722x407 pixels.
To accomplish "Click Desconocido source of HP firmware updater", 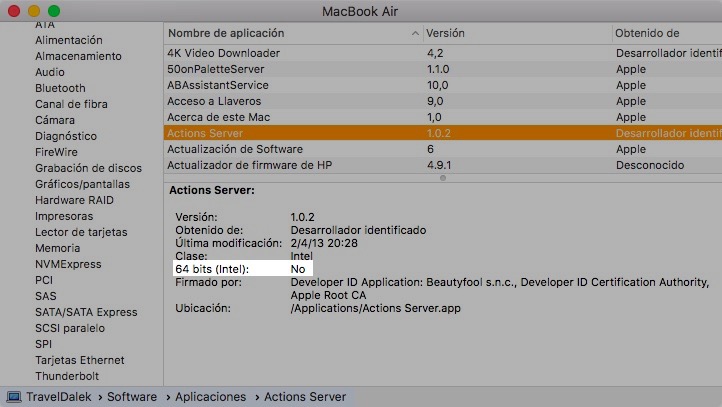I will pyautogui.click(x=650, y=165).
